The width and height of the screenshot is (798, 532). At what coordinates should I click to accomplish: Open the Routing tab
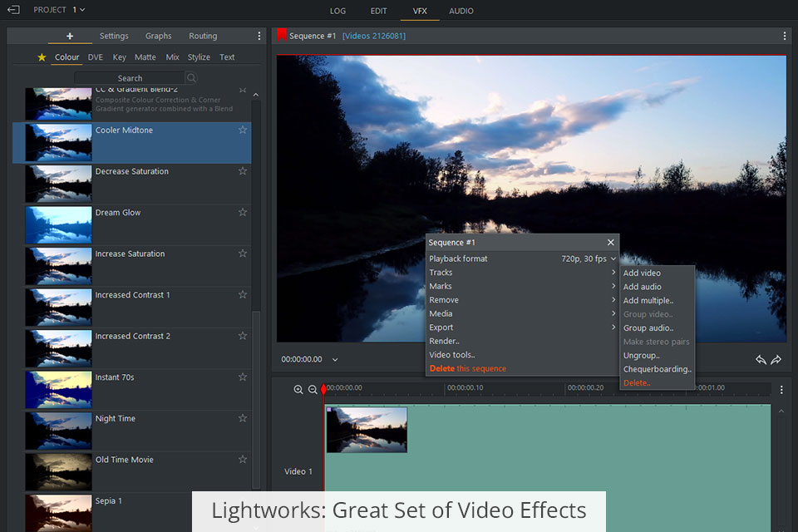point(203,36)
